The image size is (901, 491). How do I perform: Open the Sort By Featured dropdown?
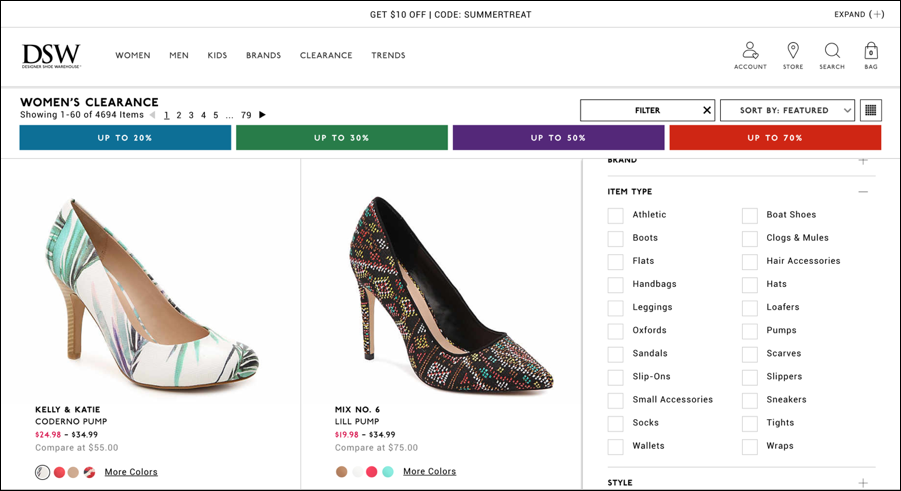[787, 110]
